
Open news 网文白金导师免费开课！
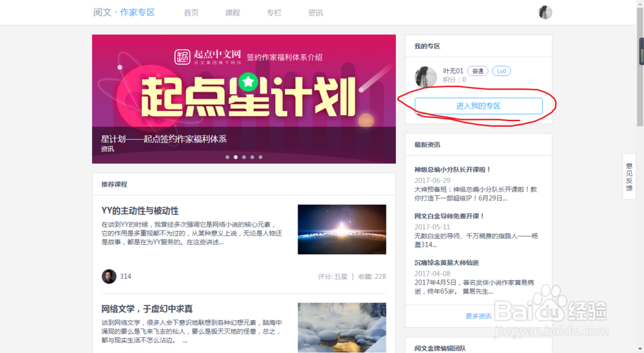(450, 216)
